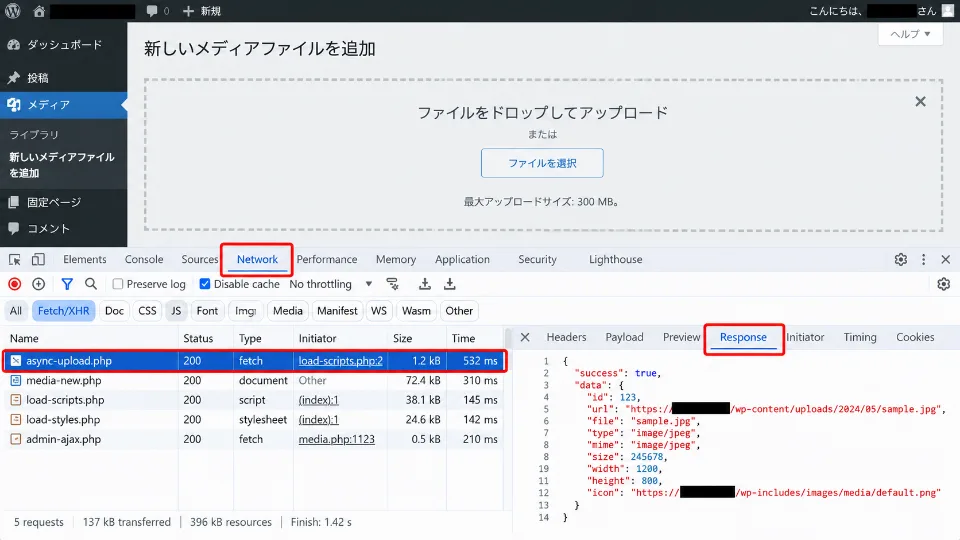The image size is (960, 540).
Task: Click the export HAR download icon
Action: click(449, 284)
